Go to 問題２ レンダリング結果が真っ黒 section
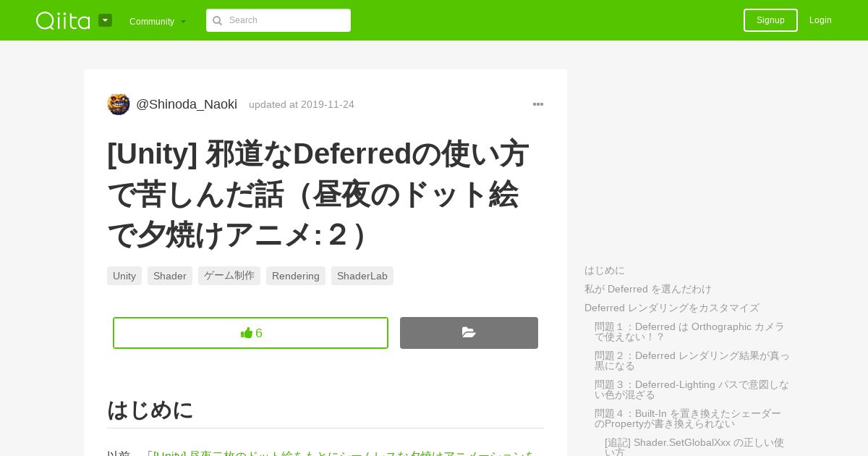 [692, 360]
